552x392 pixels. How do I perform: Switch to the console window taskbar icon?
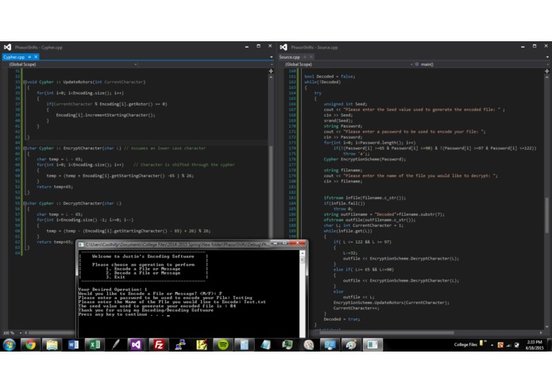click(x=373, y=345)
